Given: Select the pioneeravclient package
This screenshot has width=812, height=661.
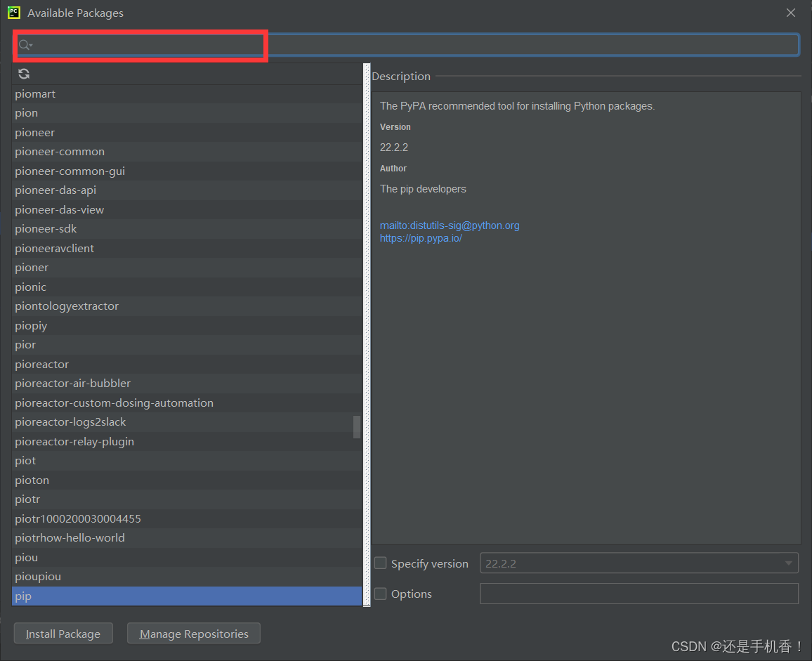Looking at the screenshot, I should pyautogui.click(x=187, y=249).
